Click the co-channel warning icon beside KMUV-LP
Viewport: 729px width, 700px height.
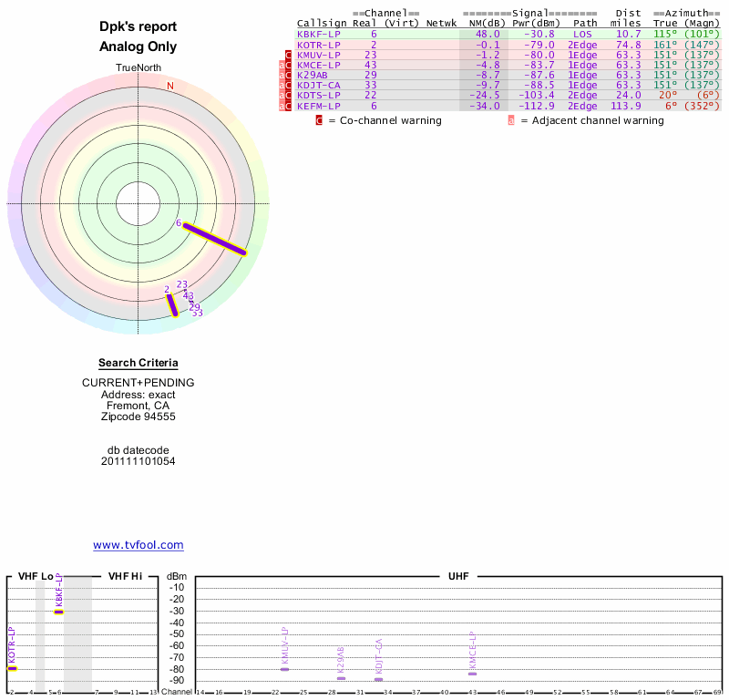[289, 55]
